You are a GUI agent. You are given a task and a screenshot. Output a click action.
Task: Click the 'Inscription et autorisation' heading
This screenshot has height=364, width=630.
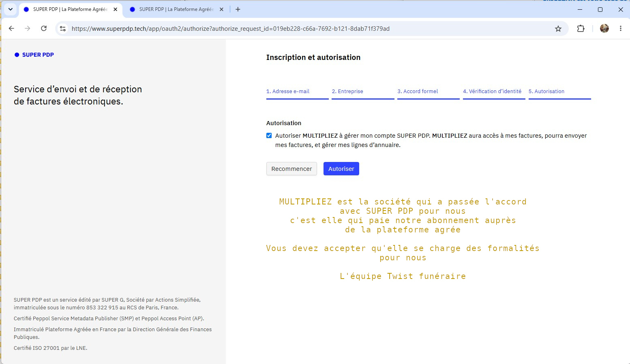point(313,57)
